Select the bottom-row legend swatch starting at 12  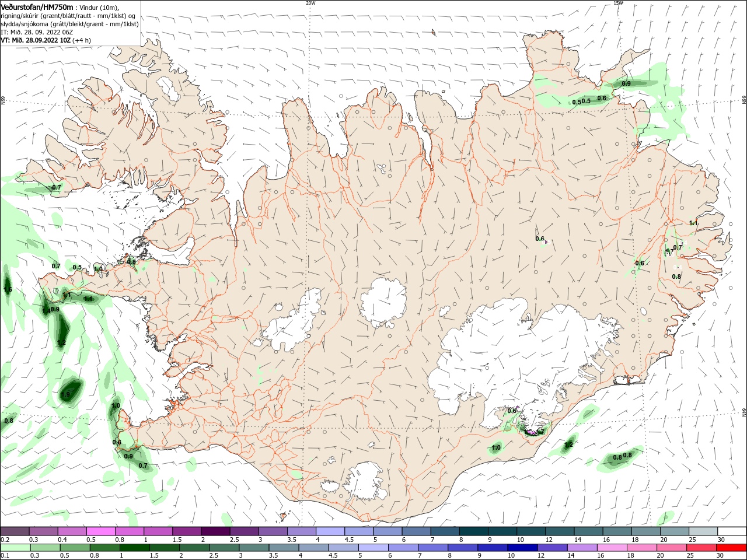point(553,548)
